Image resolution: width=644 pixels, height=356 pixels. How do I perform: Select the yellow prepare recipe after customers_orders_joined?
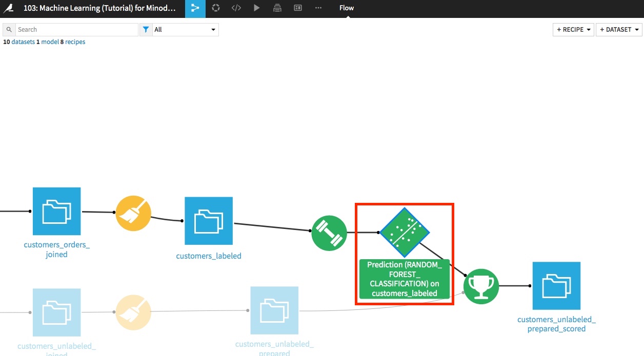point(133,213)
